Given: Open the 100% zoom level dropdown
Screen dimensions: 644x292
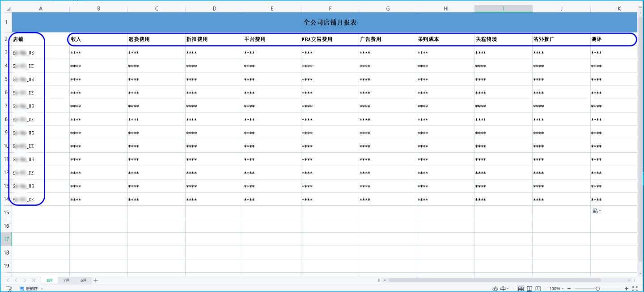Looking at the screenshot, I should 556,289.
